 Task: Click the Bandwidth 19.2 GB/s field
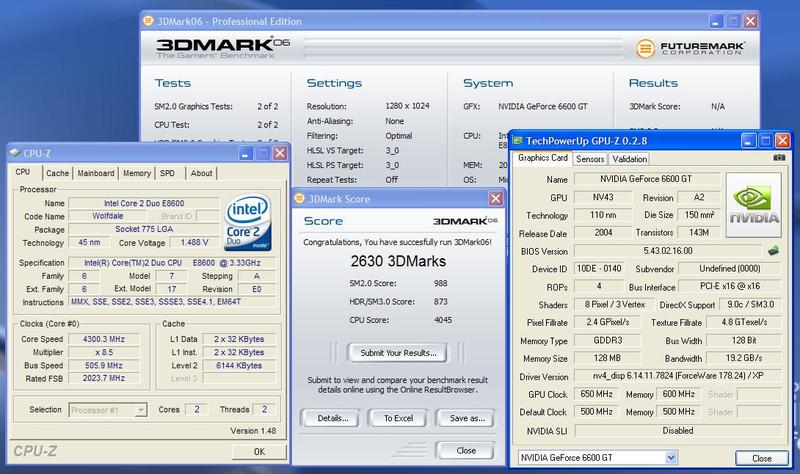tap(744, 358)
